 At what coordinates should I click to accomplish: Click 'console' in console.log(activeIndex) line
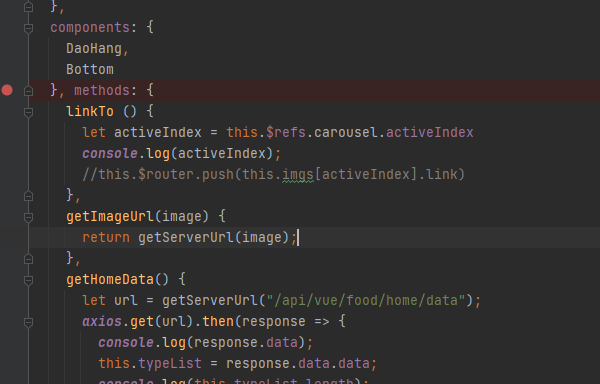[x=110, y=154]
